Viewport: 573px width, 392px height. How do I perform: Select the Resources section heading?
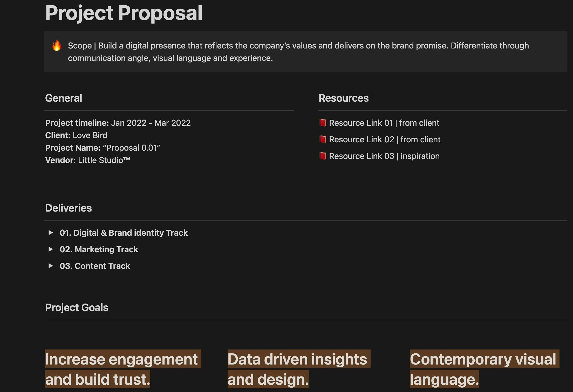pyautogui.click(x=344, y=98)
